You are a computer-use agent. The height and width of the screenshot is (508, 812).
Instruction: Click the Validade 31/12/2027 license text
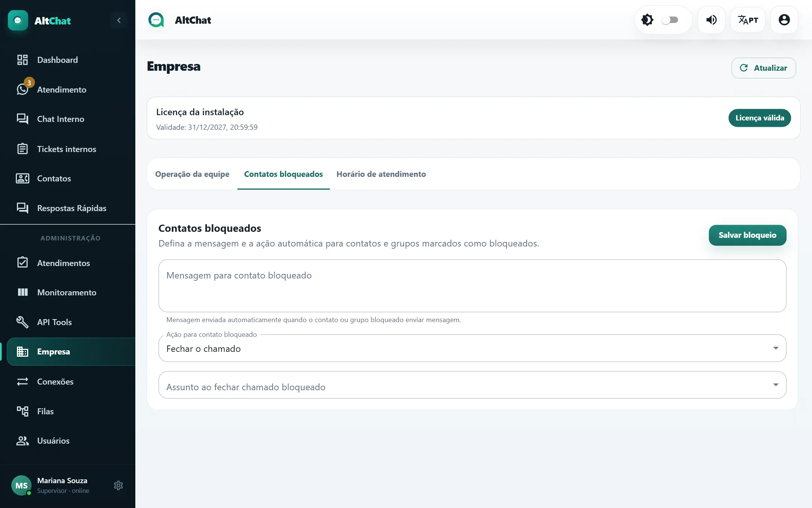[207, 127]
